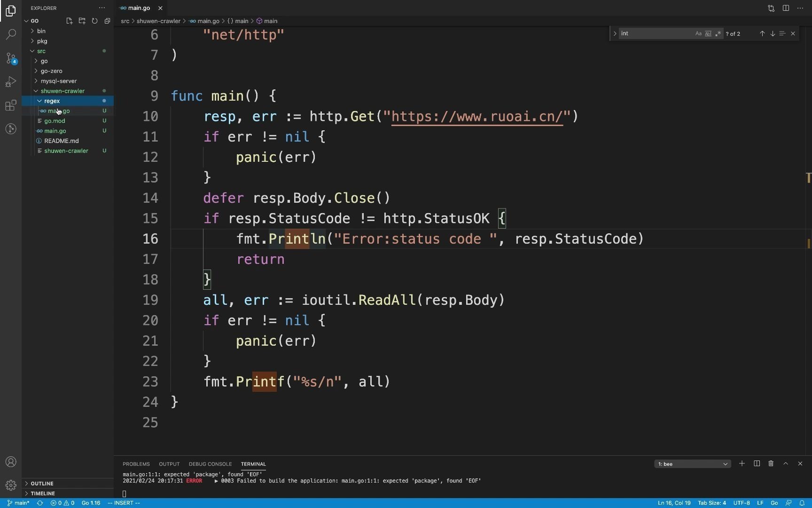Refresh the Explorer file tree
The image size is (812, 508).
[94, 21]
